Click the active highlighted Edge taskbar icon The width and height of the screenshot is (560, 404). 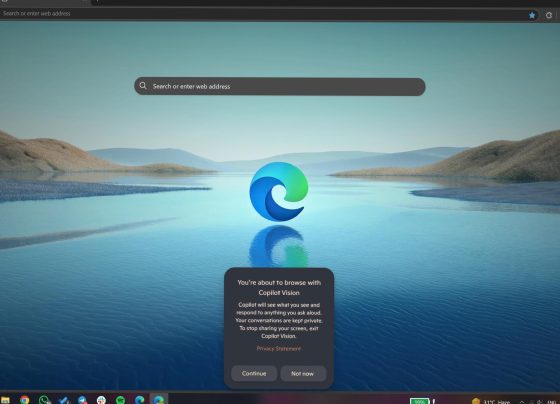(159, 399)
